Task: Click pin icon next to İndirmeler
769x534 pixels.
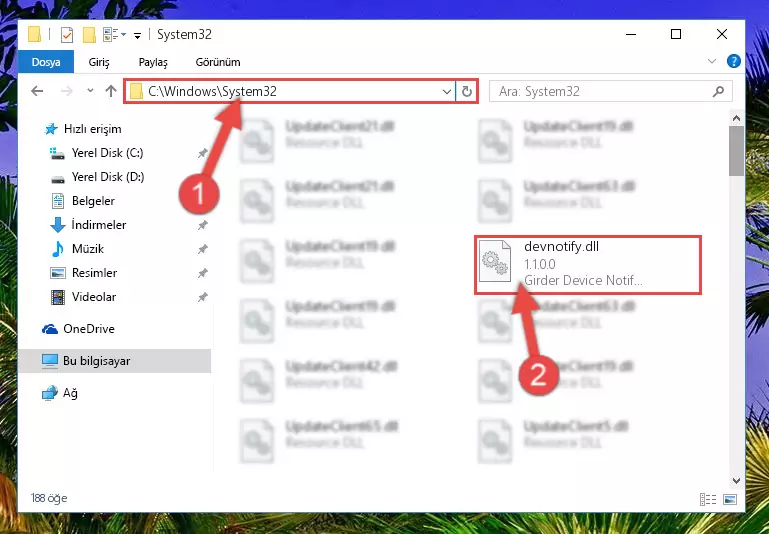Action: point(202,226)
